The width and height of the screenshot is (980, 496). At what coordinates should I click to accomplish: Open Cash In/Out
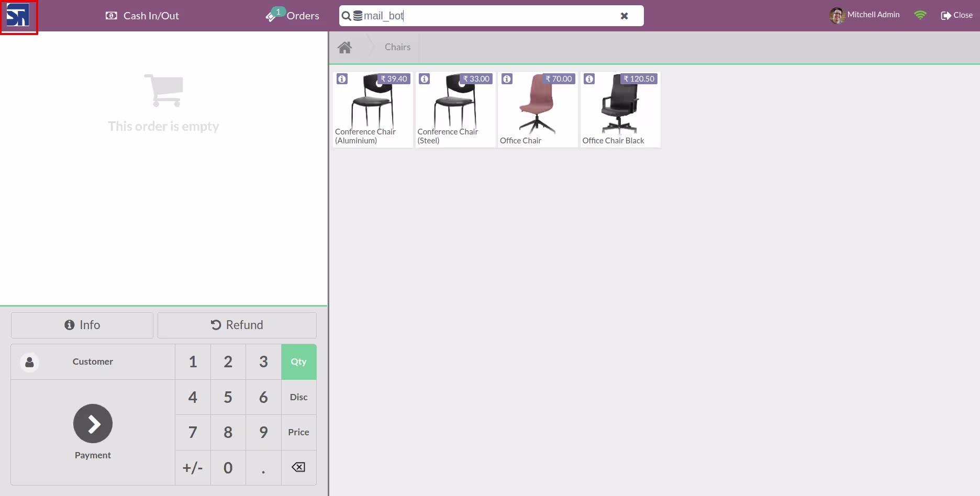coord(142,16)
